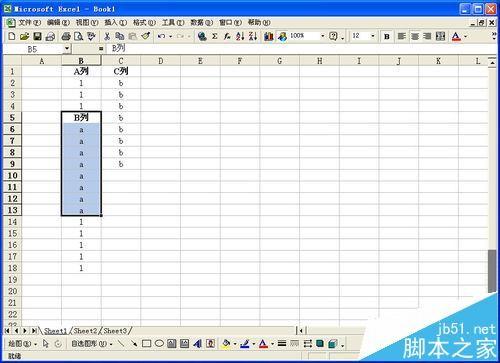The image size is (500, 363).
Task: Toggle center alignment button
Action: pyautogui.click(x=415, y=36)
